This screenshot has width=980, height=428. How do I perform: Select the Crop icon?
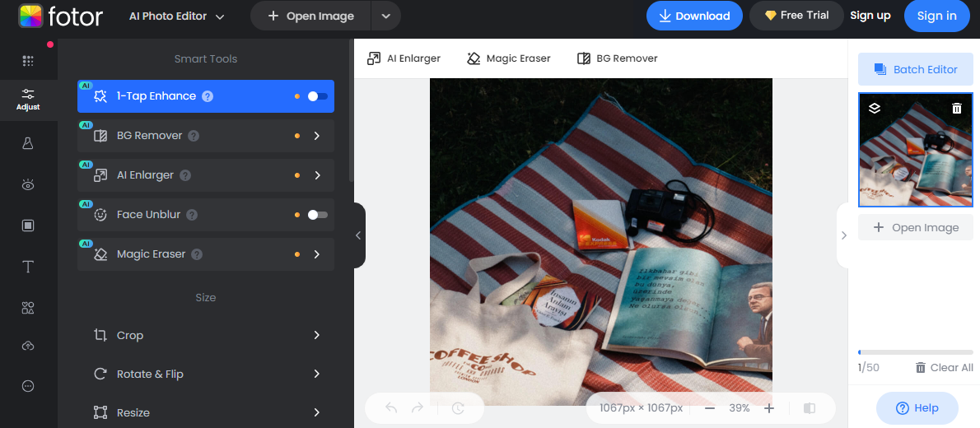100,335
